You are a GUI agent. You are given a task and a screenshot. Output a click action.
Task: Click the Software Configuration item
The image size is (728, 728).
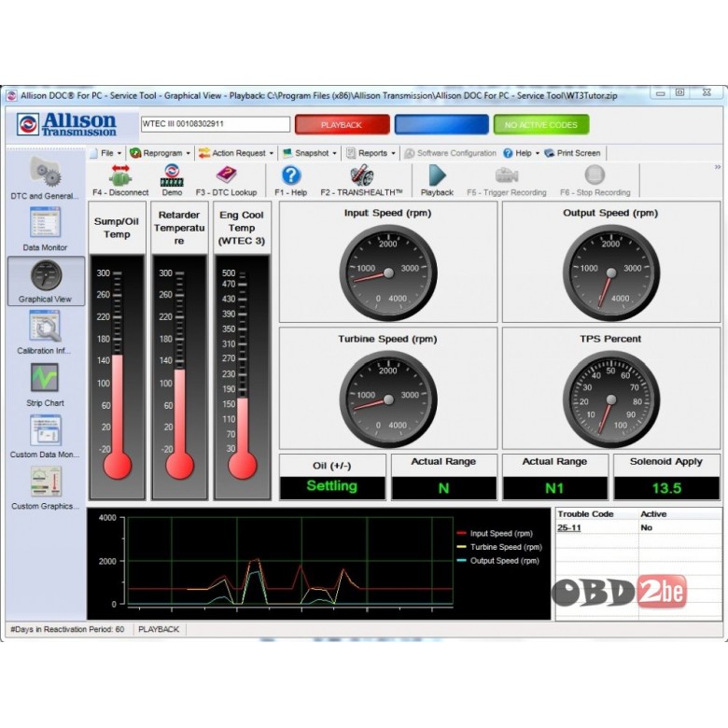pos(451,153)
